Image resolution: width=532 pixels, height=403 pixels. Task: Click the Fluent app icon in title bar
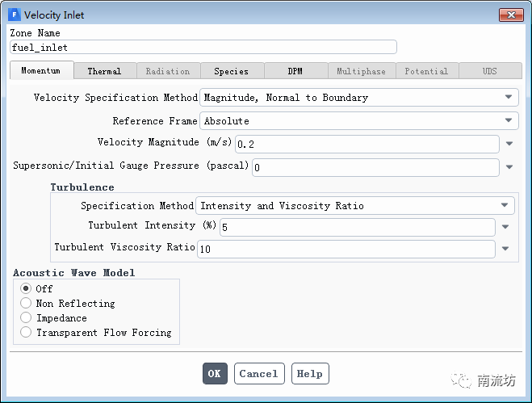point(14,15)
